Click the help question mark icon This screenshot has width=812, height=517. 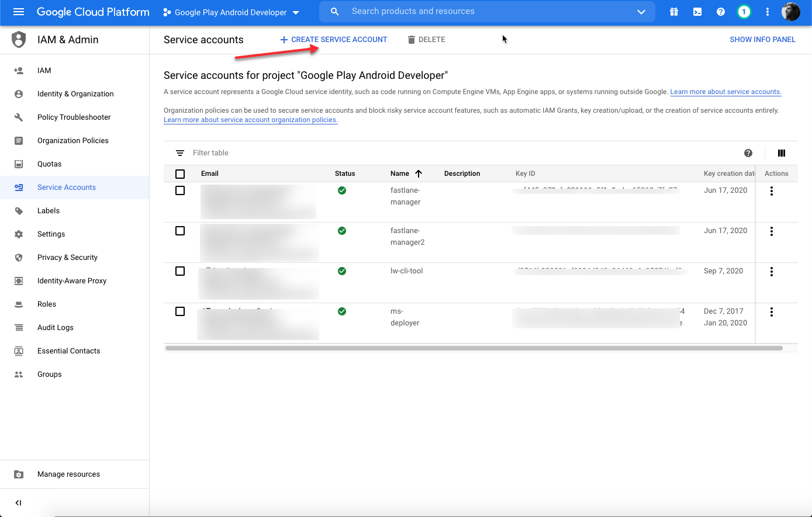click(720, 12)
